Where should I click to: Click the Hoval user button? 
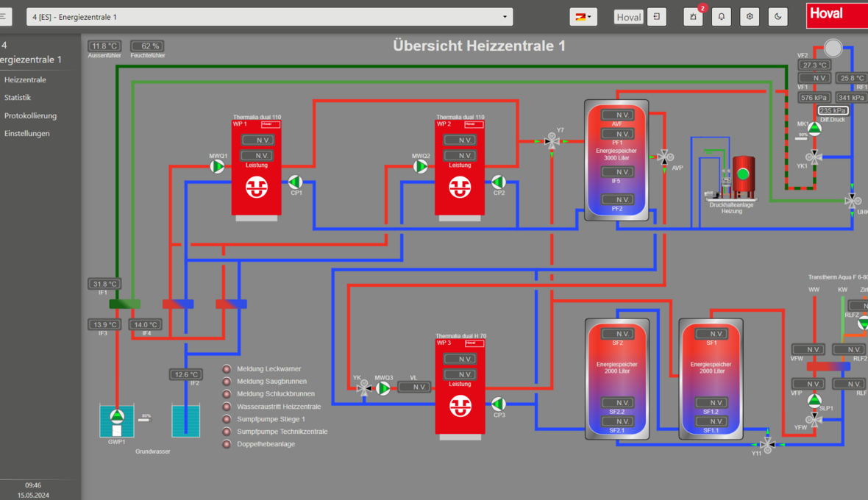(x=628, y=17)
